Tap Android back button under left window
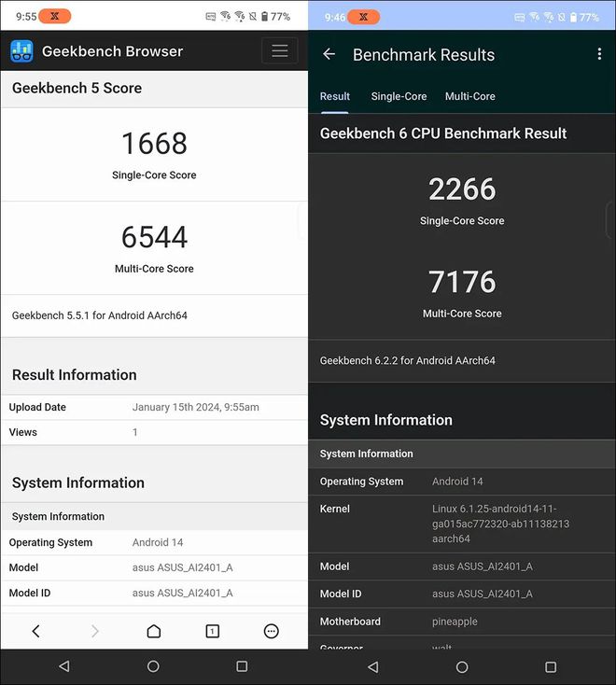 (64, 666)
